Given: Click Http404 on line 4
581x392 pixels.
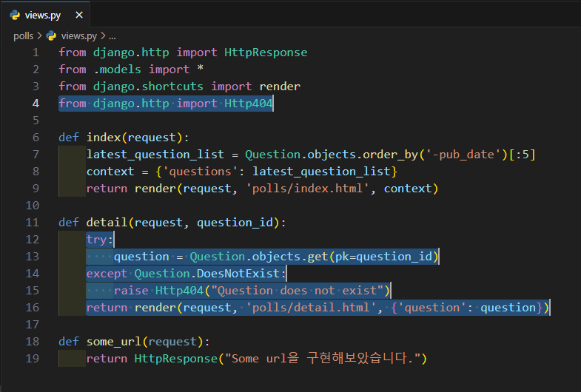Looking at the screenshot, I should point(248,104).
